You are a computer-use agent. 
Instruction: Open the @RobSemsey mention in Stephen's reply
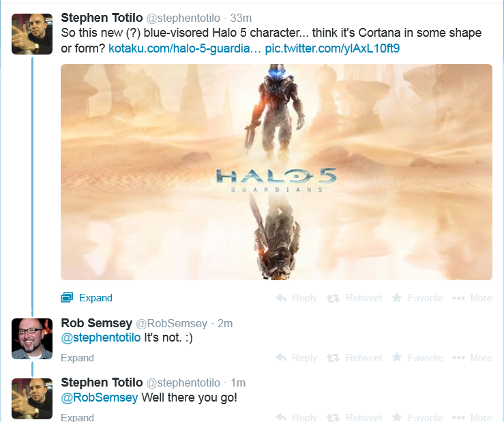click(x=100, y=397)
